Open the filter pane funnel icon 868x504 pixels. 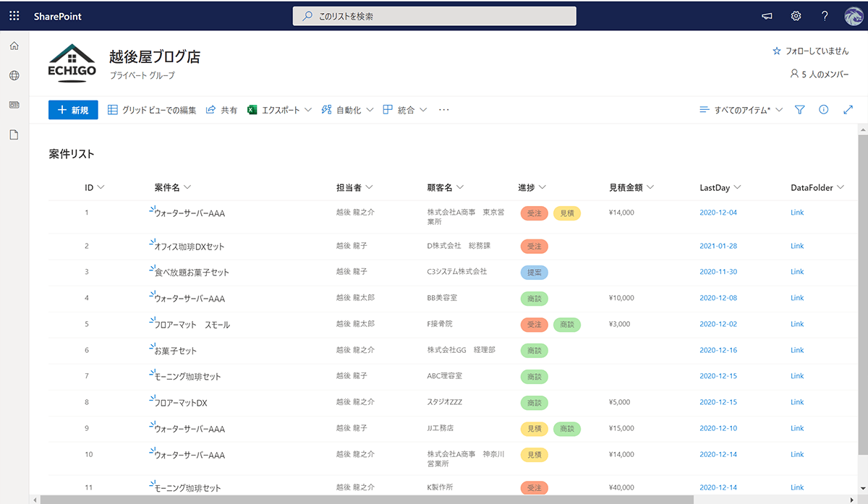coord(799,110)
